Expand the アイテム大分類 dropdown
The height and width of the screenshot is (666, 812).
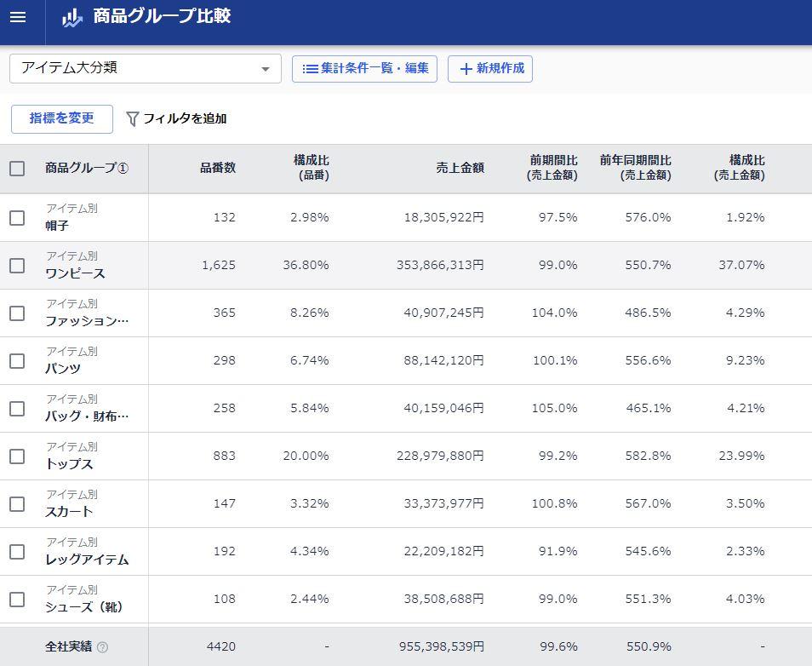(x=265, y=69)
